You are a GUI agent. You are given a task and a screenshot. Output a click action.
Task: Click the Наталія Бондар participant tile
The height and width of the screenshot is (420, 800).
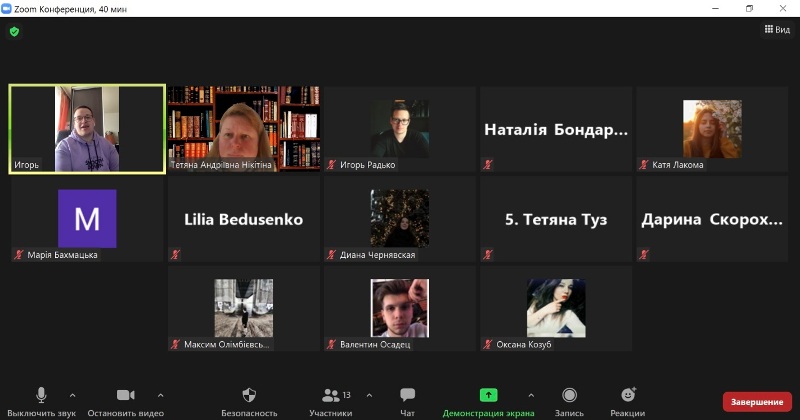(x=556, y=129)
